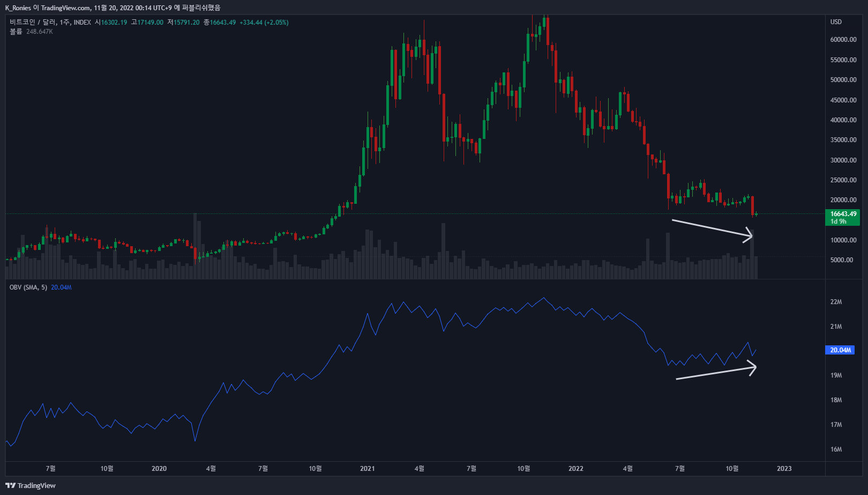Click the 2021 label on the time axis

point(368,469)
